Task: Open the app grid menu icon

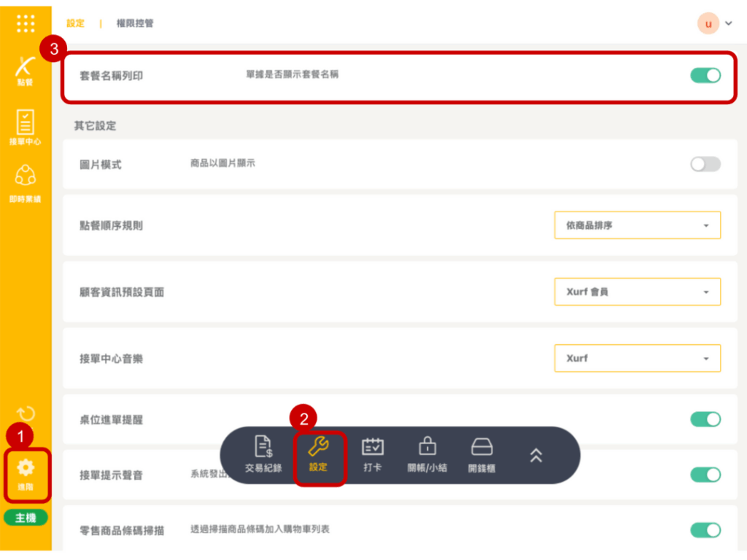Action: pyautogui.click(x=26, y=23)
